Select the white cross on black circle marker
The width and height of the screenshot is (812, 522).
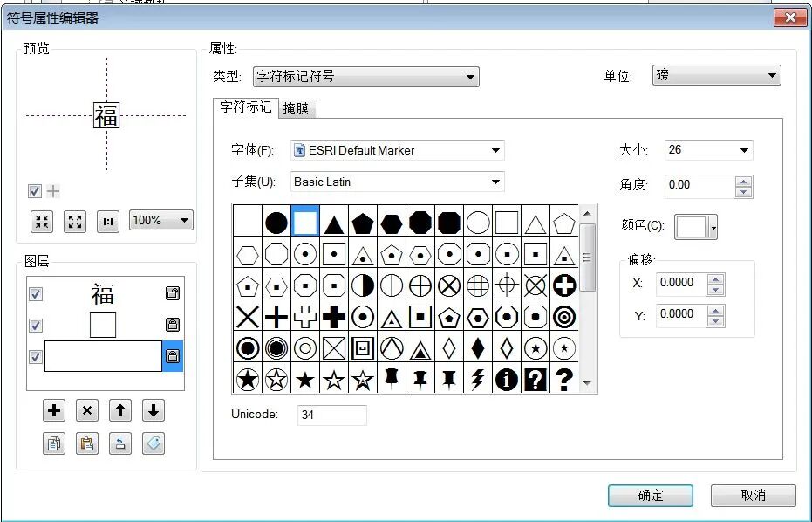[x=564, y=285]
